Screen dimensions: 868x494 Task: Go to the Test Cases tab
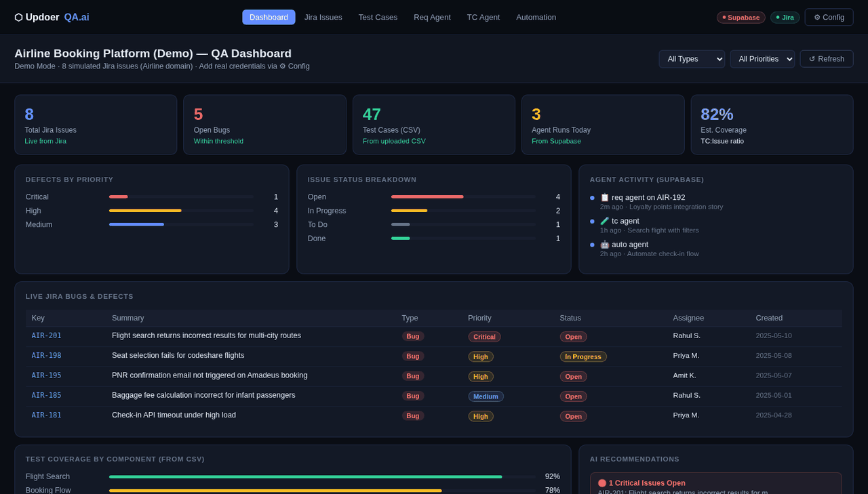[x=378, y=17]
